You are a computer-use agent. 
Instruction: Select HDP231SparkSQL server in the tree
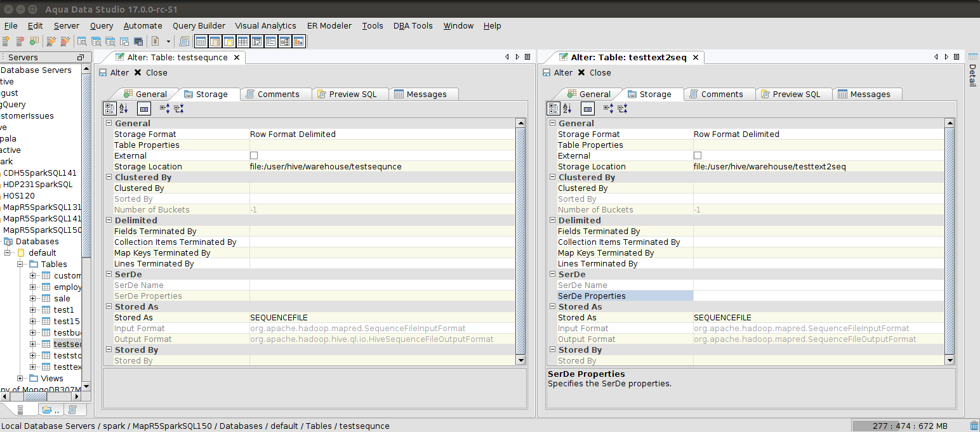point(37,184)
